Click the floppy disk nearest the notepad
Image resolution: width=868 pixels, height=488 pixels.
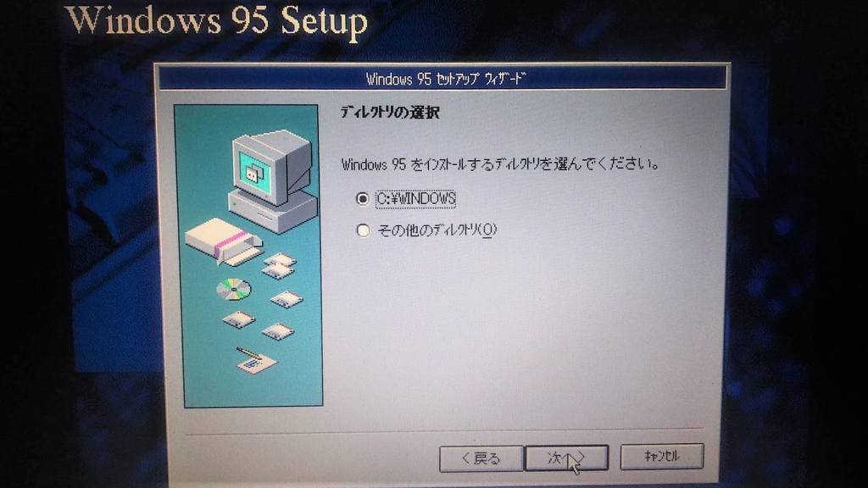point(277,331)
